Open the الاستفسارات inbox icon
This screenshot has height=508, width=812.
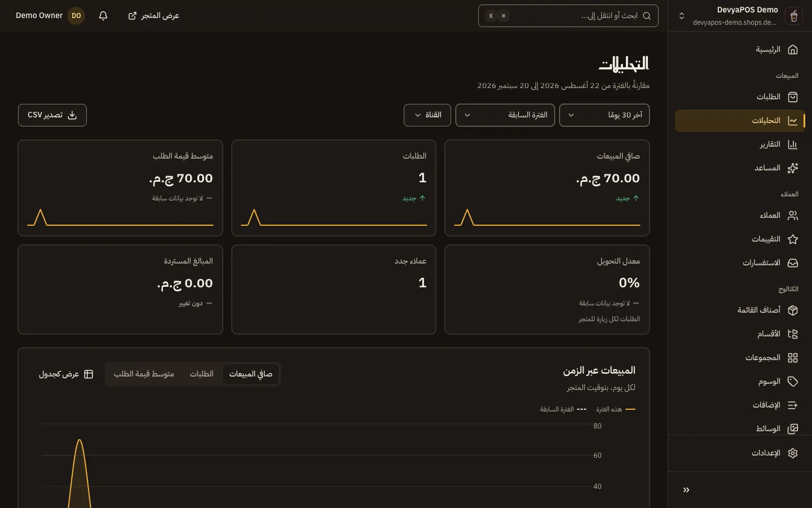(x=793, y=263)
